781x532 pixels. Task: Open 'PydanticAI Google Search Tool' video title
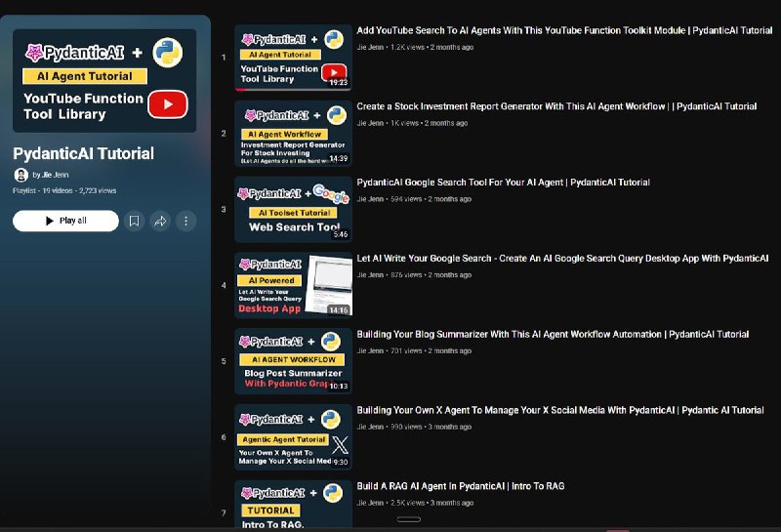[x=503, y=183]
